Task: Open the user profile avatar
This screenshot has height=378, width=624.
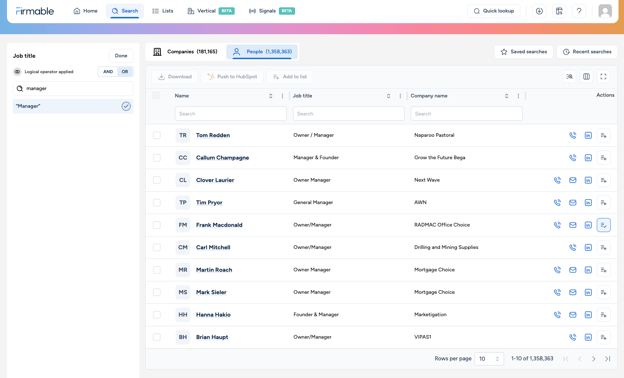Action: click(605, 11)
